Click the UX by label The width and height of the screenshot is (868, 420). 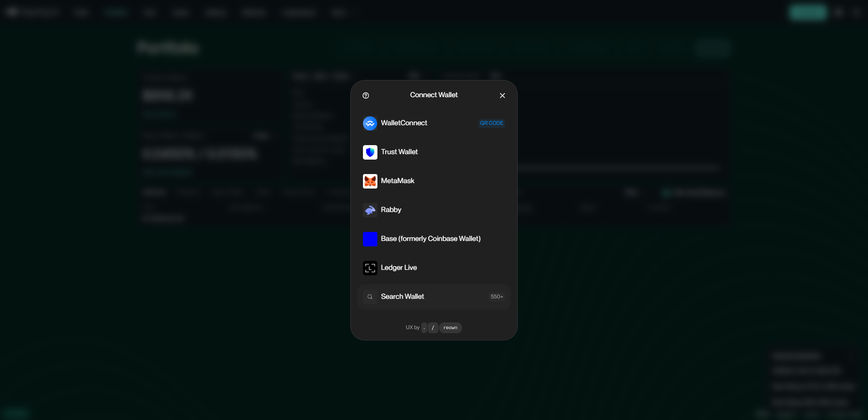(x=413, y=327)
